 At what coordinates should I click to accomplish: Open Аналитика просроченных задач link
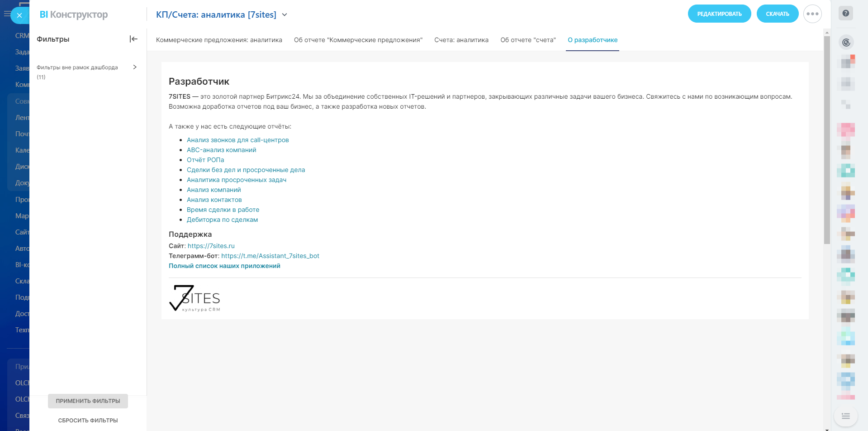tap(237, 180)
